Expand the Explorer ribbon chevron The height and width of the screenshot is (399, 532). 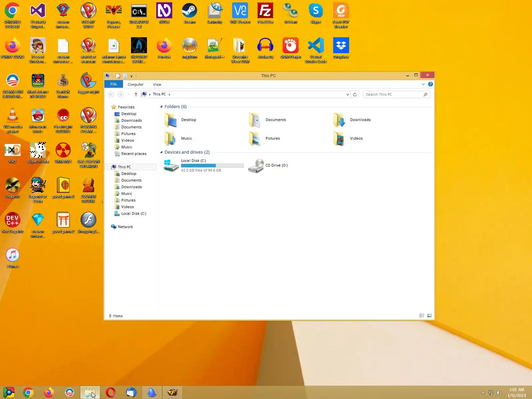pos(423,84)
